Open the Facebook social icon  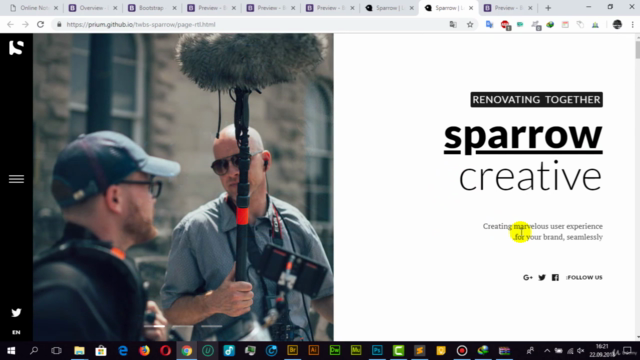pos(555,278)
